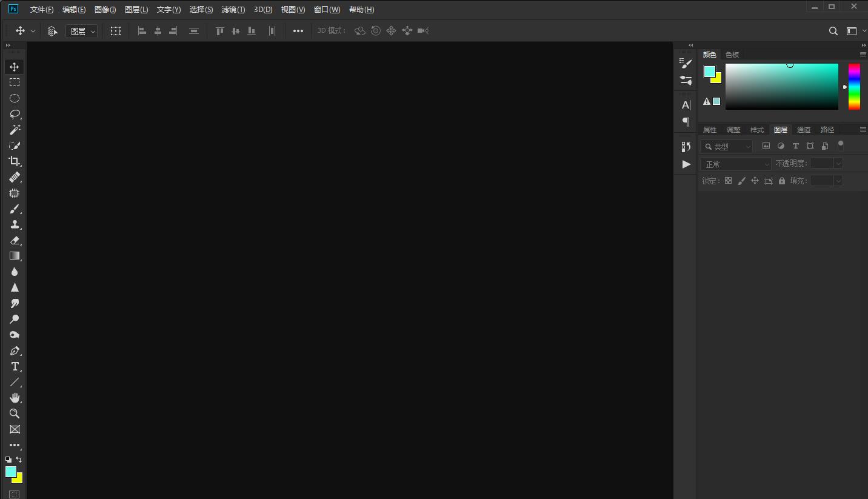Toggle the pixel layer filter
Image resolution: width=868 pixels, height=499 pixels.
pyautogui.click(x=766, y=146)
